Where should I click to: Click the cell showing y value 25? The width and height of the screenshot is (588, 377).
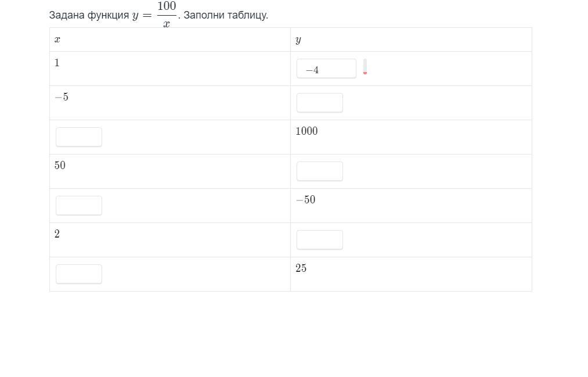(411, 274)
